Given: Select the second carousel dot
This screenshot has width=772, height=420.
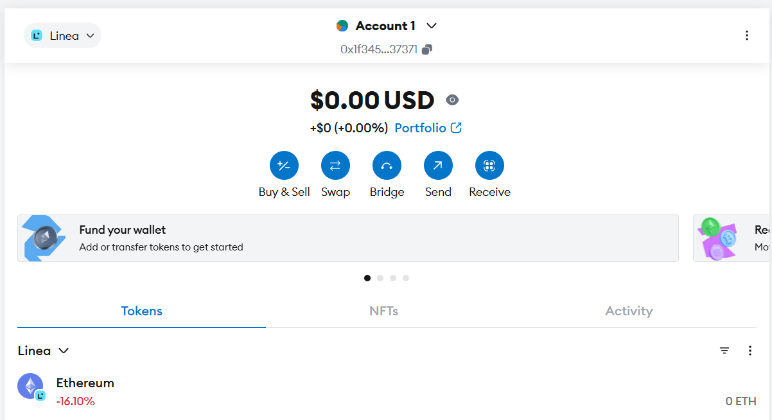Looking at the screenshot, I should [x=381, y=277].
